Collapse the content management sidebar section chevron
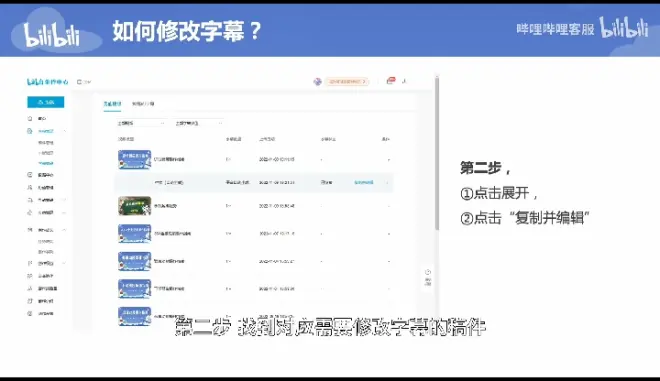 pyautogui.click(x=64, y=131)
